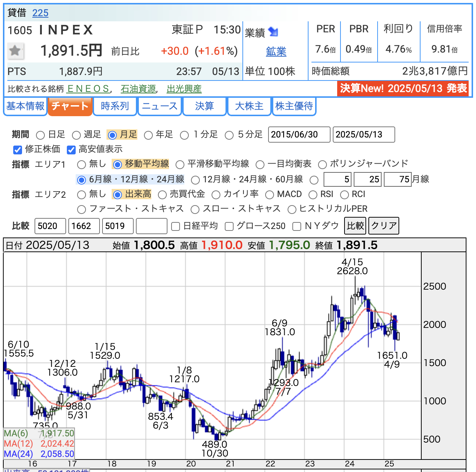This screenshot has height=472, width=476.
Task: Click the custom MA field showing 5
Action: (338, 179)
